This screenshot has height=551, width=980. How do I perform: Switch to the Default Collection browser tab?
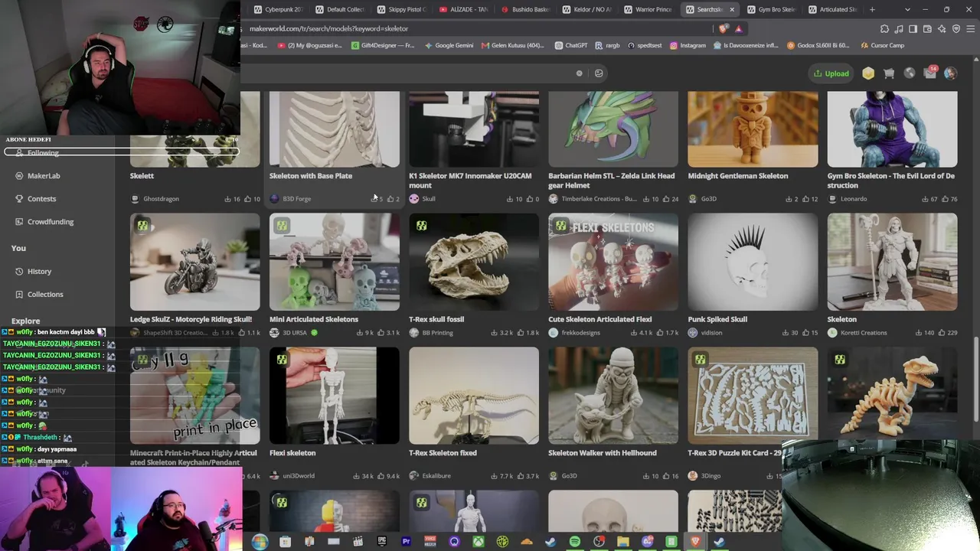340,10
